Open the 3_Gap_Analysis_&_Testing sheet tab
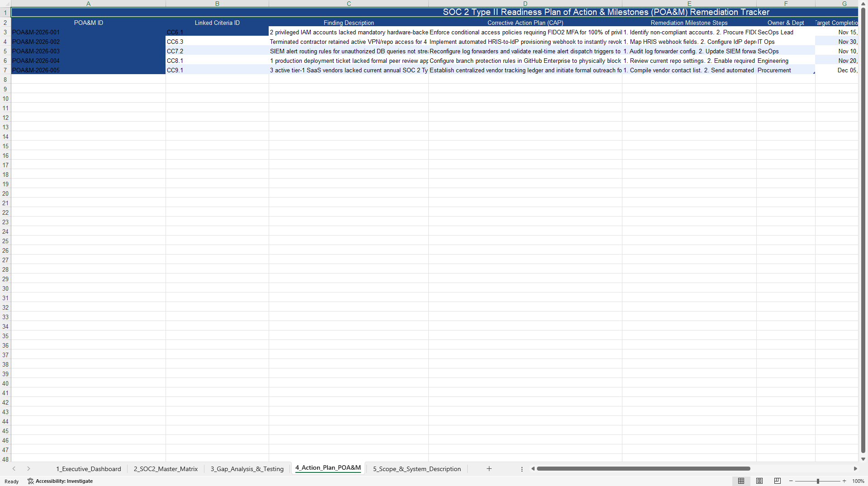The height and width of the screenshot is (486, 868). pos(247,469)
